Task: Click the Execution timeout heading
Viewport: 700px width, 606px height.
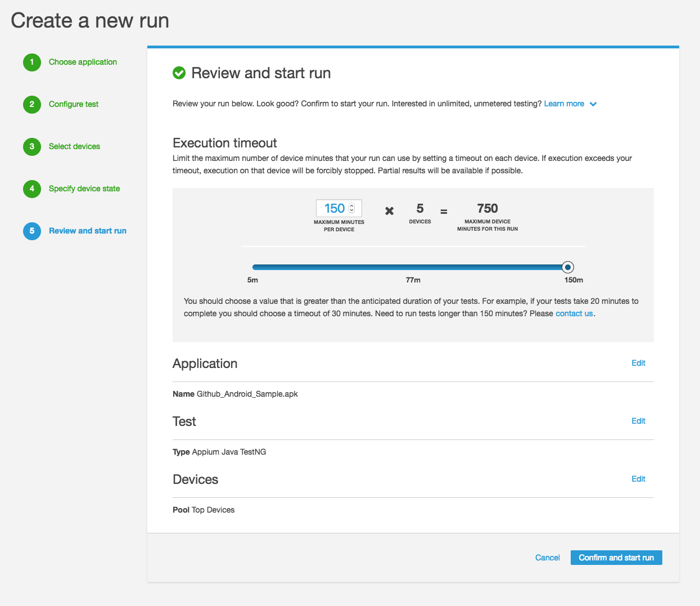Action: pos(225,143)
